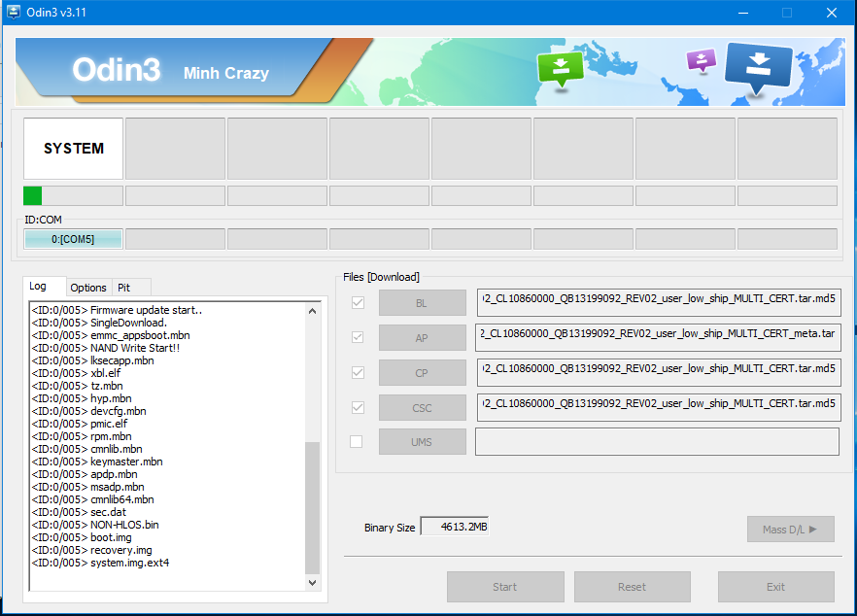Open the Mass D/L arrow button
The width and height of the screenshot is (857, 616).
tap(790, 530)
